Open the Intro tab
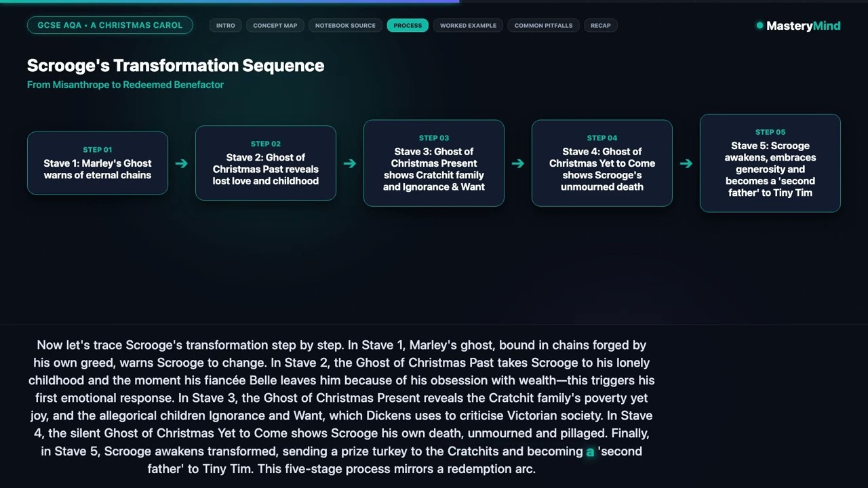Image resolution: width=868 pixels, height=488 pixels. coord(226,25)
